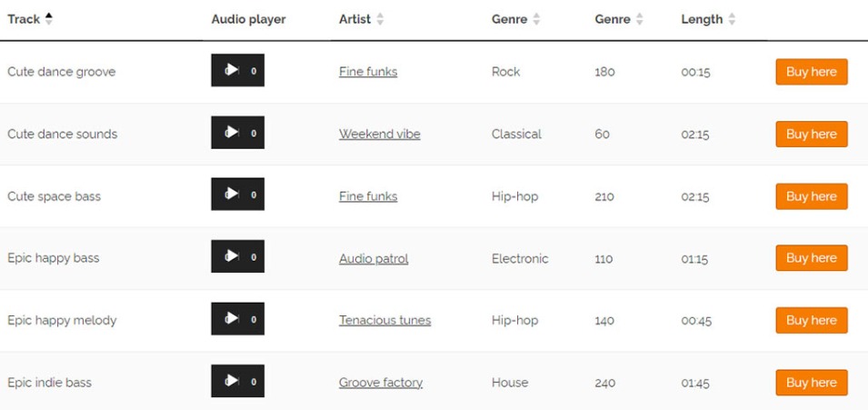Sort by the first Genre column
The image size is (868, 410).
[536, 19]
